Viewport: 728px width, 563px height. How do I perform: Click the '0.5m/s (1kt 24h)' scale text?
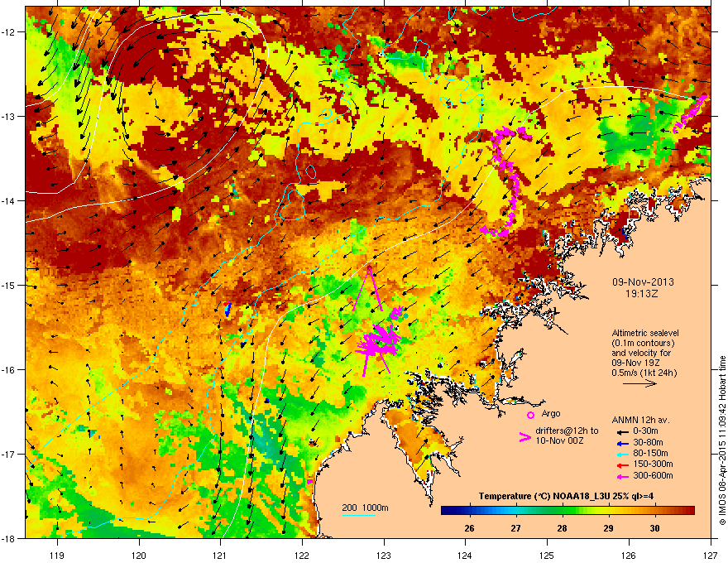pyautogui.click(x=644, y=373)
